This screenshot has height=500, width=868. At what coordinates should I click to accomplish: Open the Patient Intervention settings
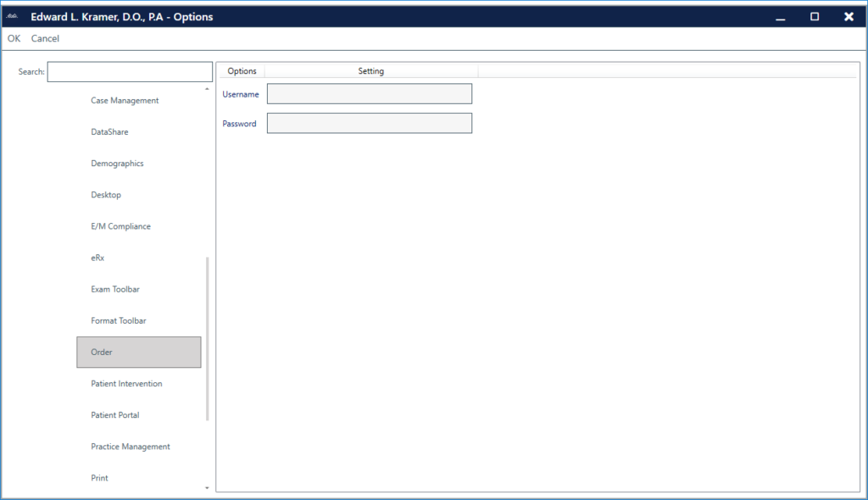126,383
